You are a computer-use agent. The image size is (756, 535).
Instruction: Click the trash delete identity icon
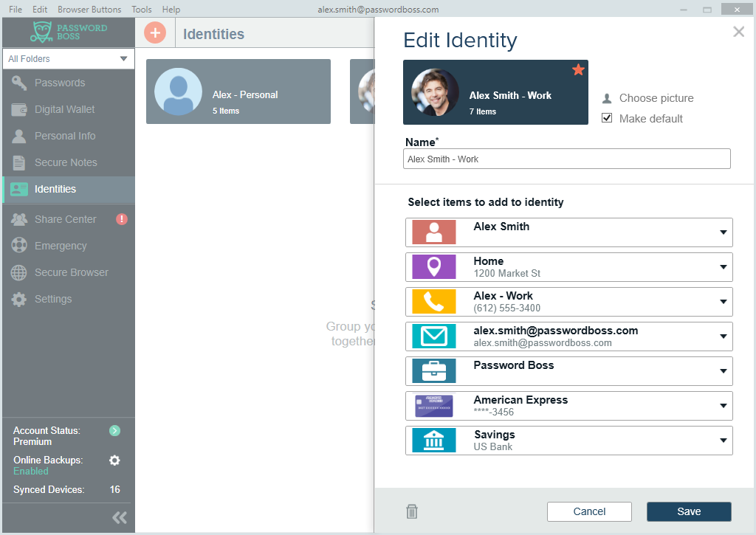click(412, 511)
